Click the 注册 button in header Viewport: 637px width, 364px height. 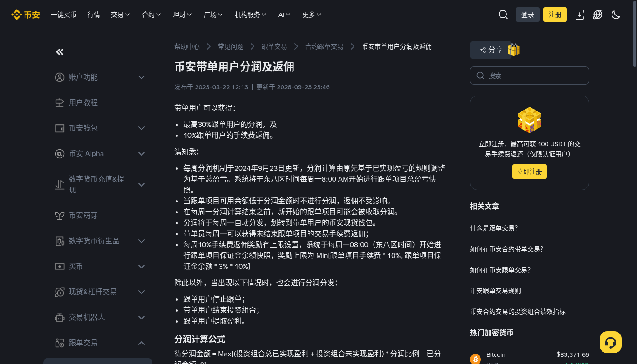555,15
